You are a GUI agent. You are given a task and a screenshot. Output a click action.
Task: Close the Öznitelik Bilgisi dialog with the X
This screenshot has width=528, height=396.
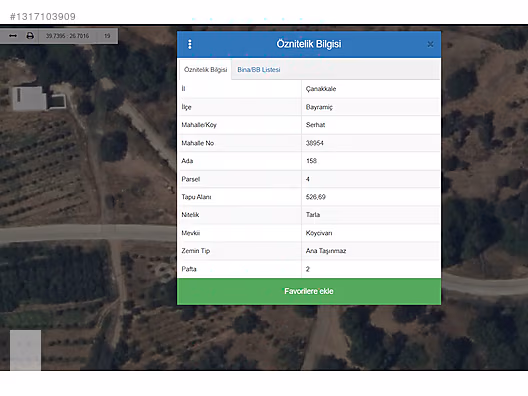click(430, 44)
